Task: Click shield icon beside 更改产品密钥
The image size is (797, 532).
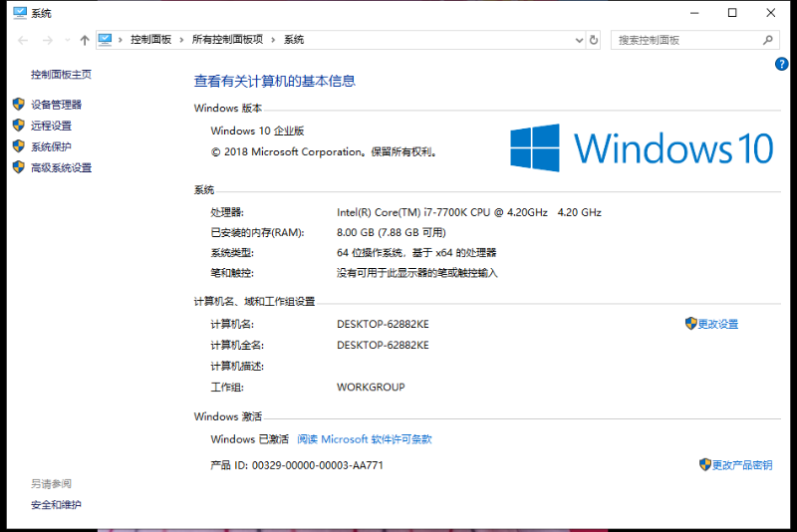Action: (705, 464)
